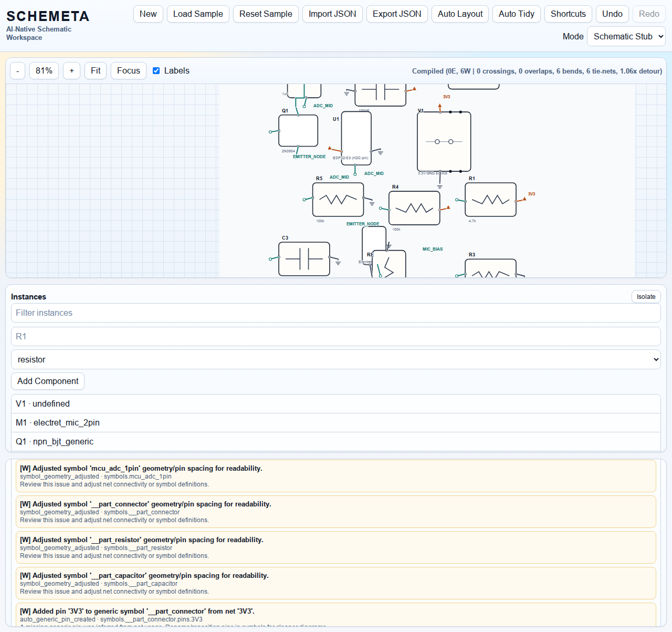The width and height of the screenshot is (672, 632).
Task: Click the Auto Layout toolbar button
Action: [460, 14]
